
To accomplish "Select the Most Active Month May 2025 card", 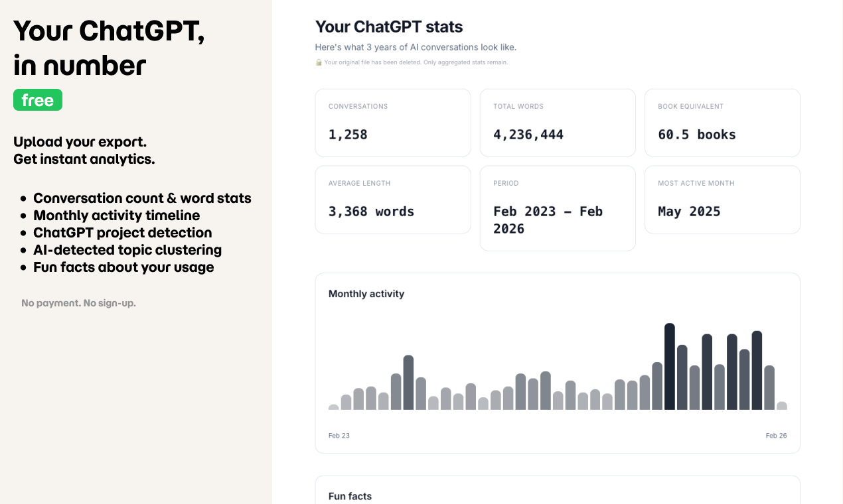I will point(722,200).
